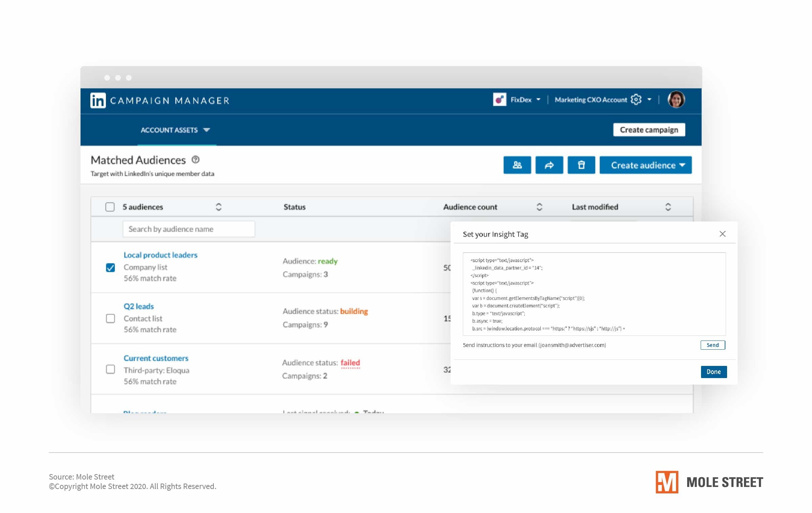The height and width of the screenshot is (513, 812).
Task: Click inside the Insight Tag script code box
Action: coord(594,294)
